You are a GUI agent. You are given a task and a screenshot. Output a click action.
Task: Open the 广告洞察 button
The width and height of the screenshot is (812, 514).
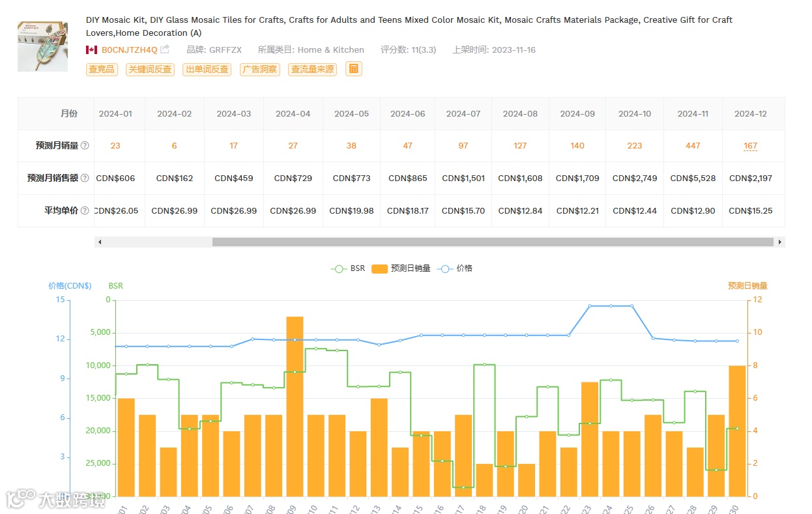coord(259,69)
